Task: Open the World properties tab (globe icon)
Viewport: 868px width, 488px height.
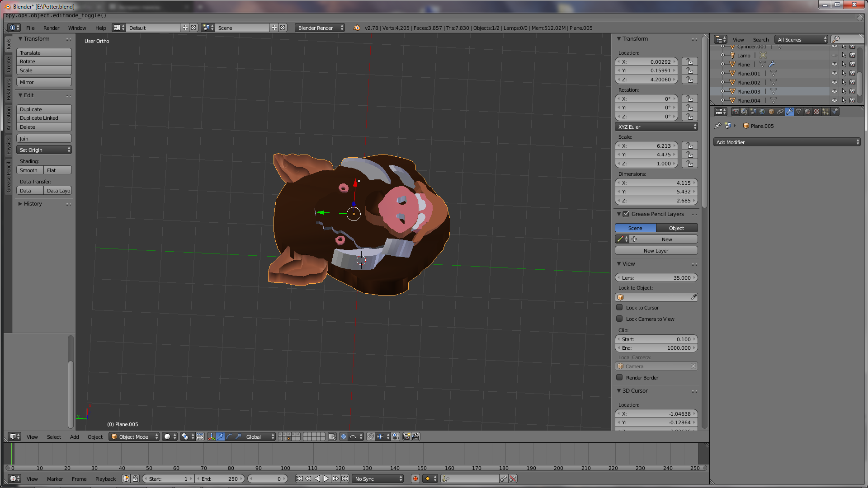Action: coord(762,112)
